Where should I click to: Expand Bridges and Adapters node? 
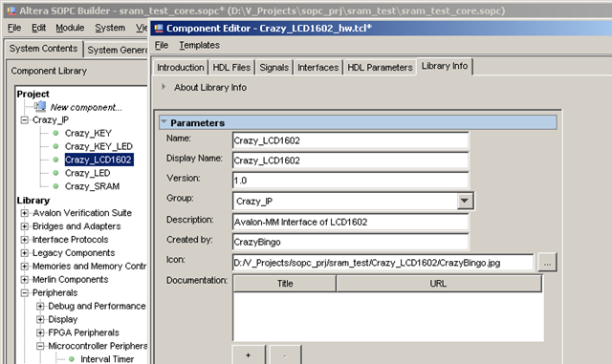point(25,226)
